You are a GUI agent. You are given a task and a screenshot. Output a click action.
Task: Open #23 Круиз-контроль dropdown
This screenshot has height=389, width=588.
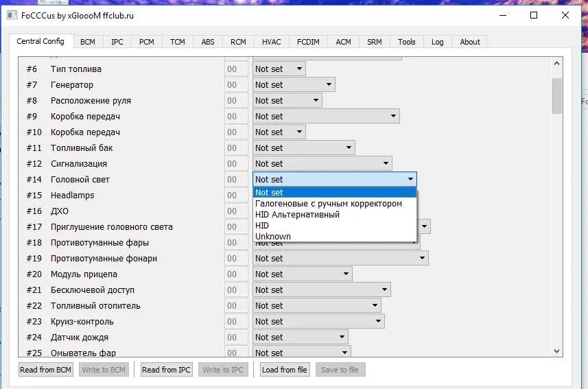point(318,322)
